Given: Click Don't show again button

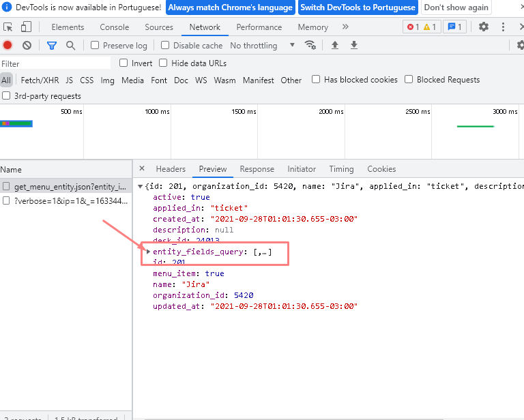Looking at the screenshot, I should [x=456, y=7].
